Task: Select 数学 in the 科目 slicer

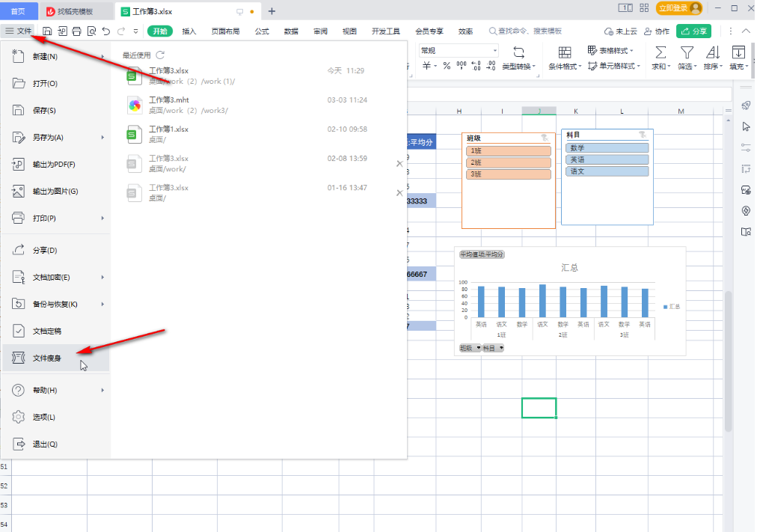Action: click(x=607, y=147)
